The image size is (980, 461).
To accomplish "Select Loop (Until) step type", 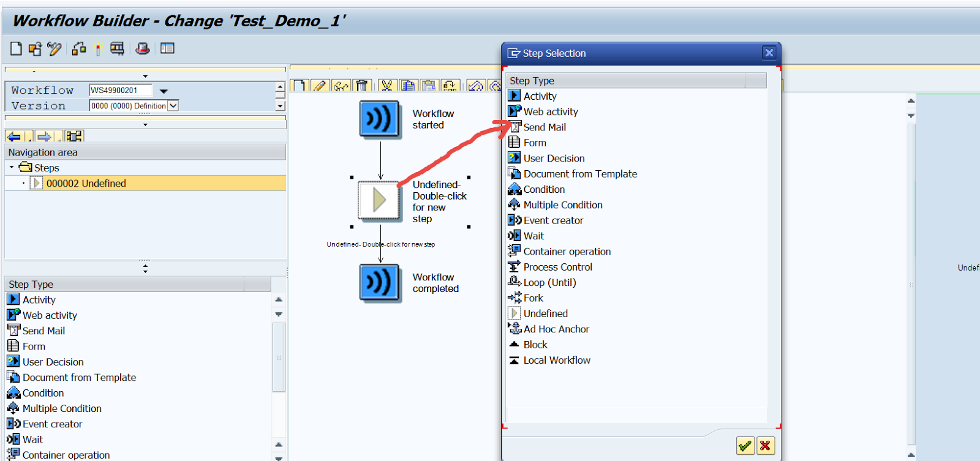I will point(549,282).
